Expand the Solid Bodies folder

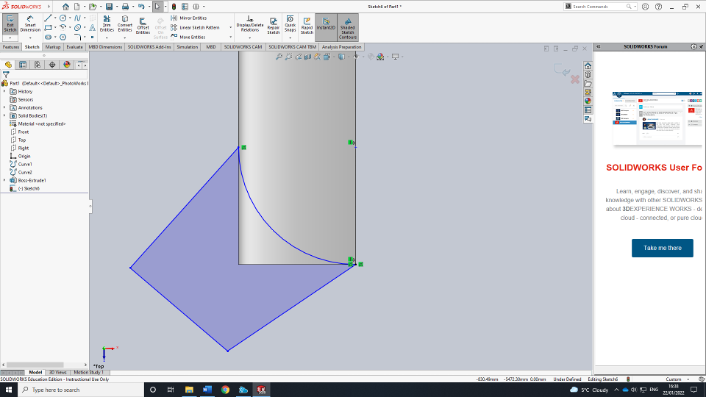pos(5,116)
